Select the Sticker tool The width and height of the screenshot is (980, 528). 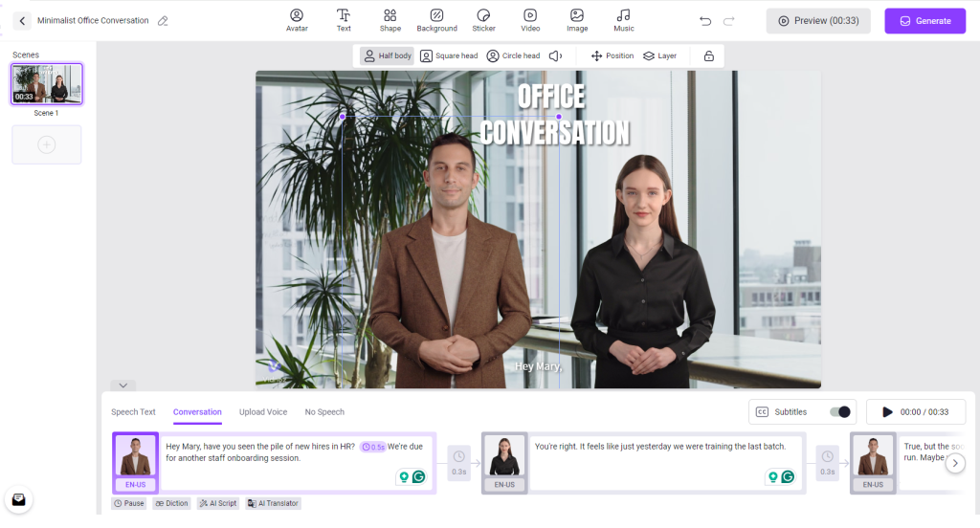[x=483, y=20]
